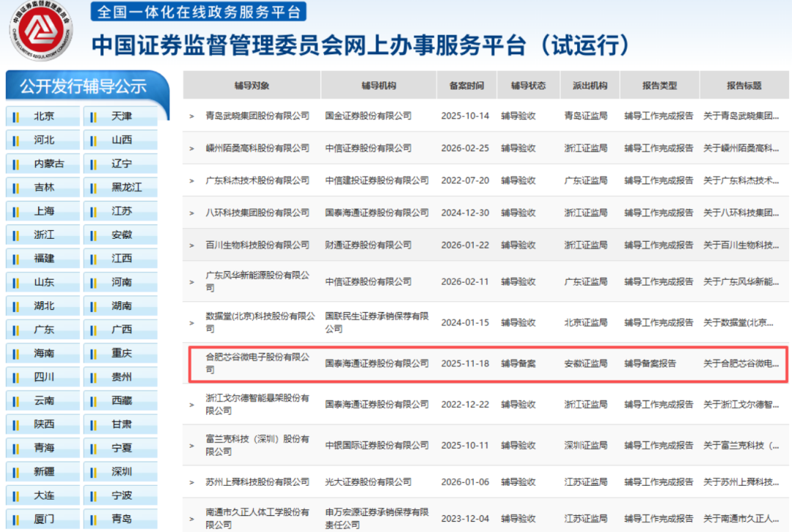This screenshot has width=792, height=532.
Task: Expand the 嵊州陌桑高科股份有限公司 row arrow
Action: click(191, 149)
